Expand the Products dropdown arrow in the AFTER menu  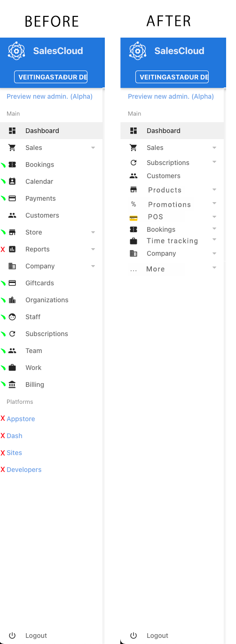point(214,189)
